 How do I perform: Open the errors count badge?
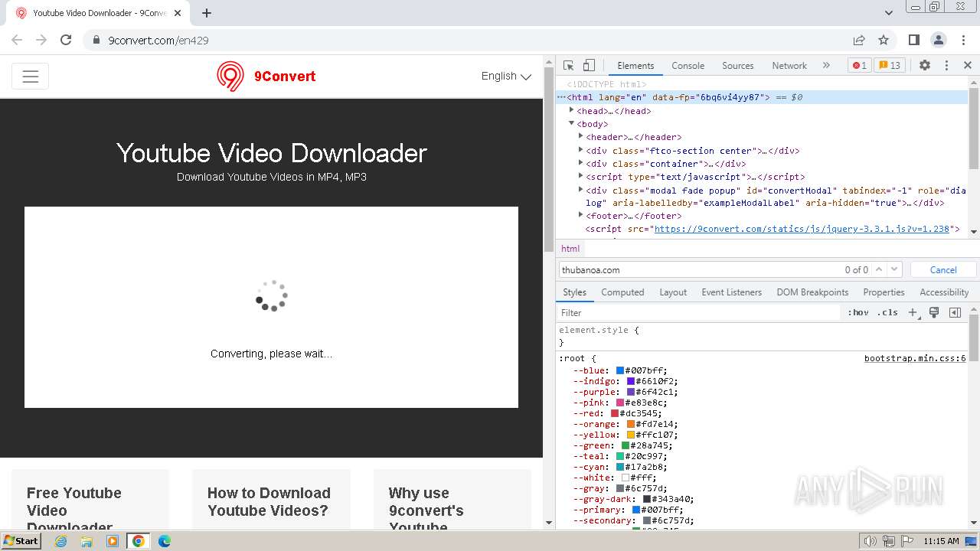click(x=859, y=66)
